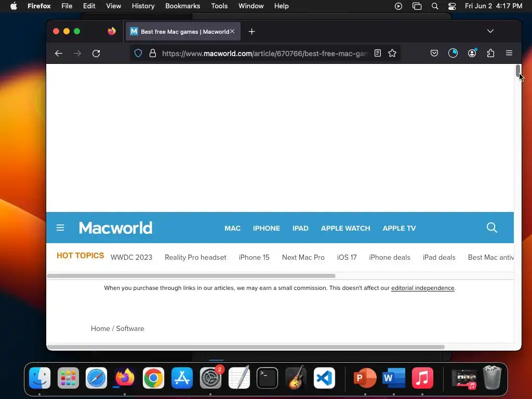Bookmark this page with the star icon
Image resolution: width=532 pixels, height=399 pixels.
click(392, 53)
